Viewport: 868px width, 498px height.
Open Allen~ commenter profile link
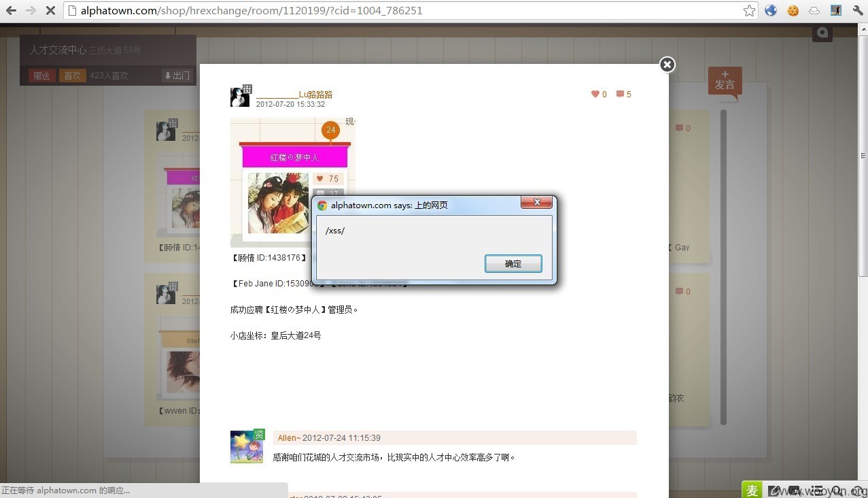pyautogui.click(x=289, y=438)
